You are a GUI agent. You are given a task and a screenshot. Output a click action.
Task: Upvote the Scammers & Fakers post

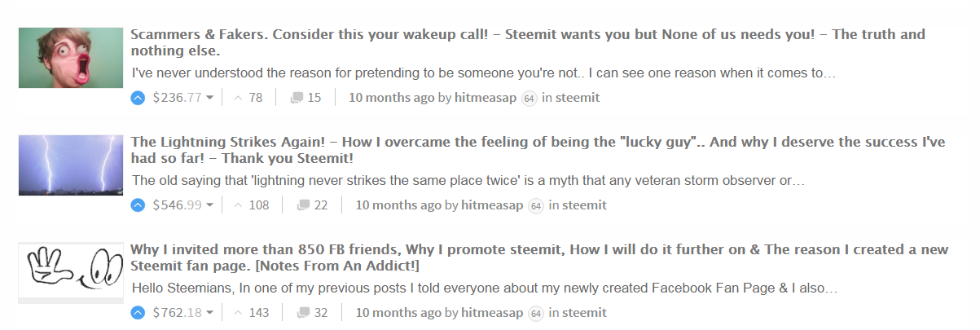click(x=138, y=98)
